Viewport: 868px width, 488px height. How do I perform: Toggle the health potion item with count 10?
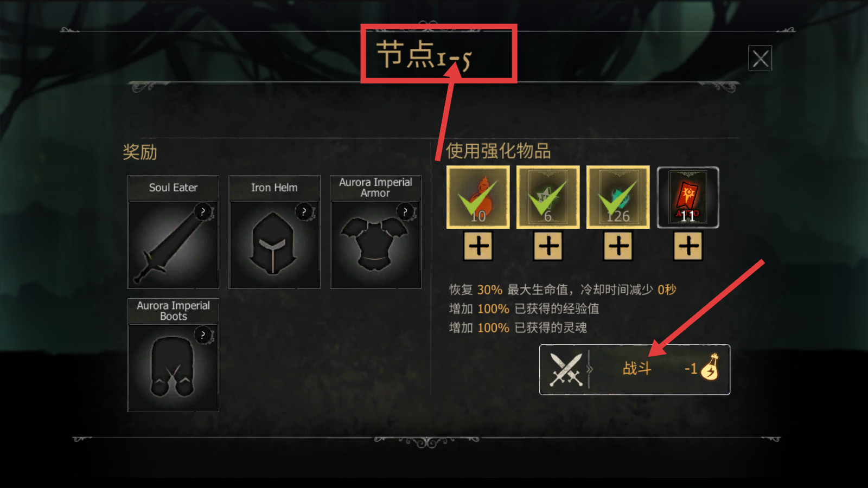[x=478, y=197]
